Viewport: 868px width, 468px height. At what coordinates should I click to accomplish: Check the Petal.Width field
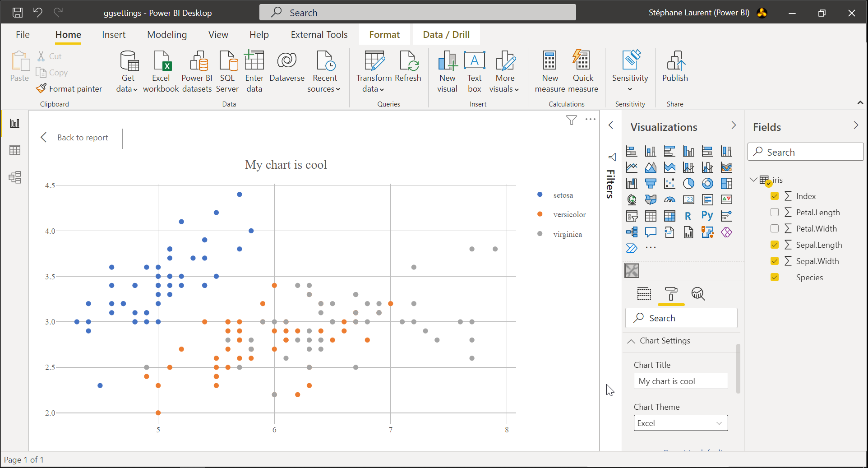(775, 228)
